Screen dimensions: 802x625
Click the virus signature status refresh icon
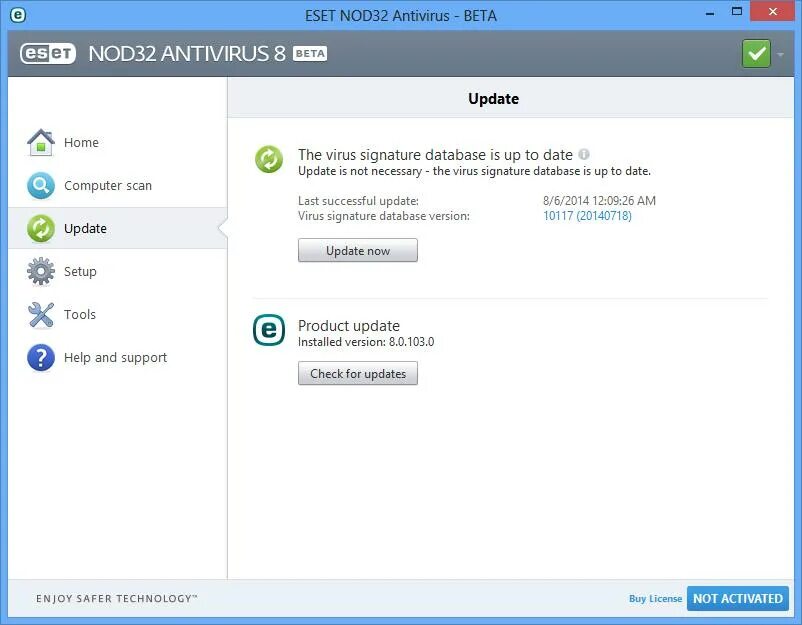(x=269, y=159)
